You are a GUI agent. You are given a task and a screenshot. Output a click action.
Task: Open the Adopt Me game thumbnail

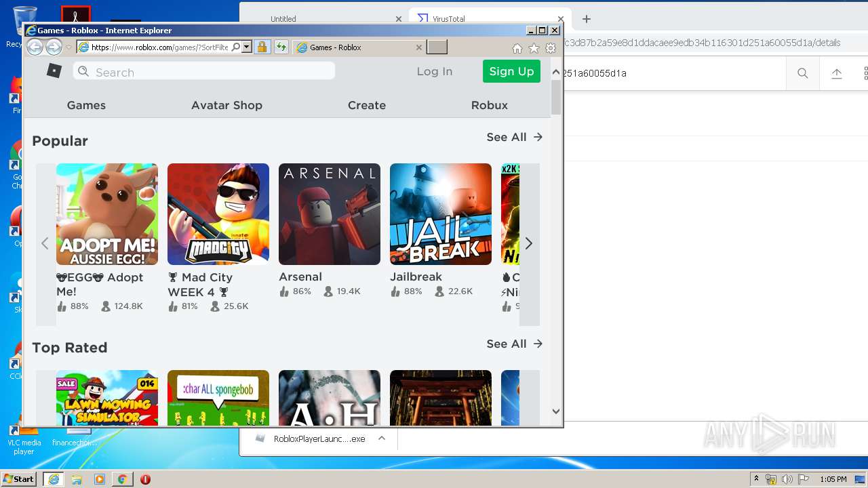[107, 214]
